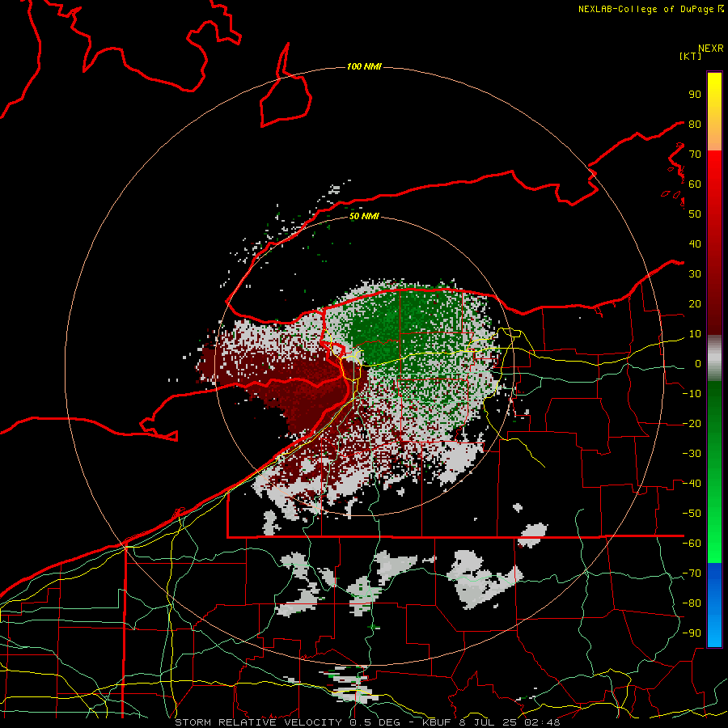Click the 8 JUL 25 date text

[488, 722]
